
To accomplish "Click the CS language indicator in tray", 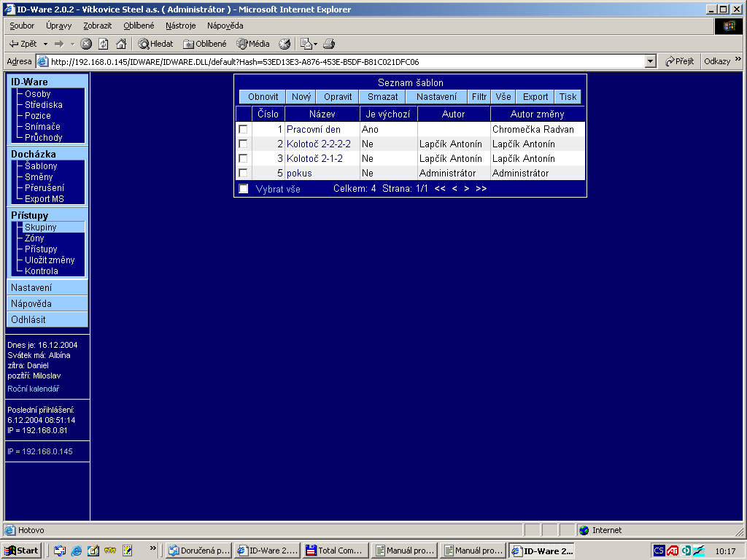I will (659, 551).
